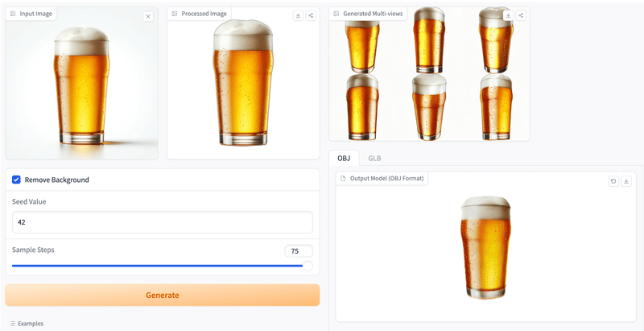Reset the Output Model view
The width and height of the screenshot is (644, 331).
tap(613, 181)
